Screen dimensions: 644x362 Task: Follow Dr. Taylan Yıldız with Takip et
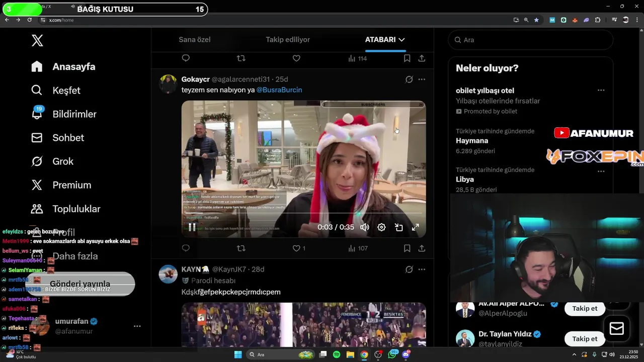(585, 339)
